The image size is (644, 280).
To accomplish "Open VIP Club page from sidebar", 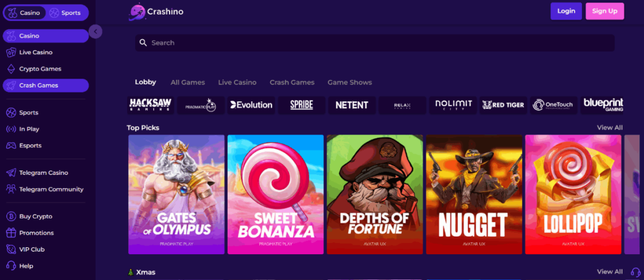I will click(45, 249).
